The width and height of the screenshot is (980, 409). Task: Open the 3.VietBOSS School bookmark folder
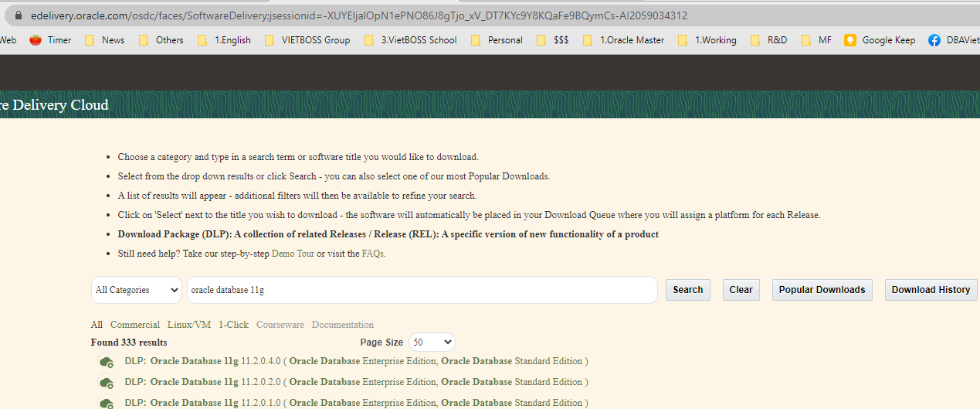(x=411, y=40)
